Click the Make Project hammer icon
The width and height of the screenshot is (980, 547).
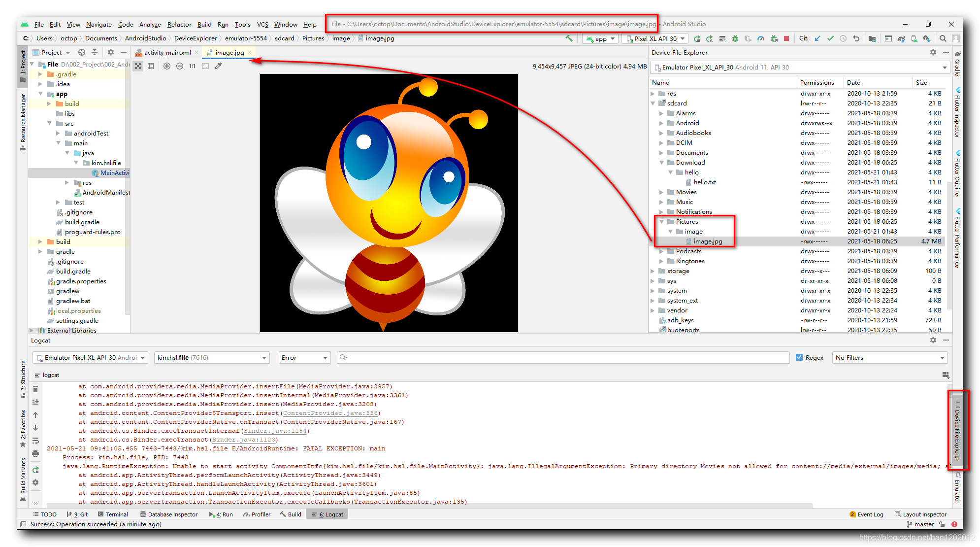pos(569,38)
